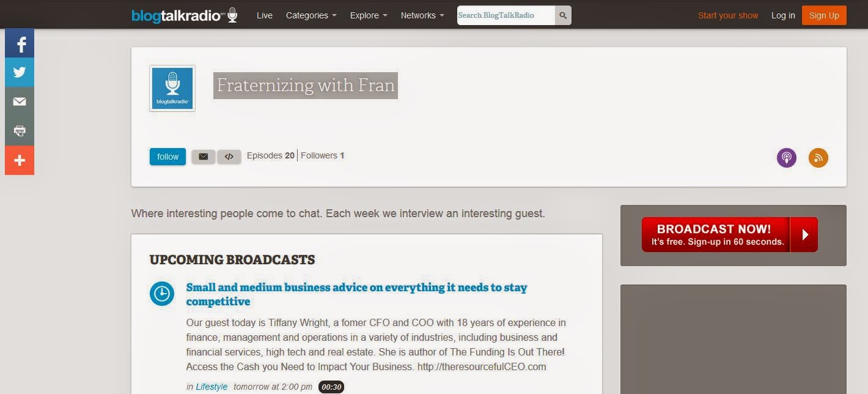Click the UPCOMING BROADCASTS heading

tap(232, 260)
